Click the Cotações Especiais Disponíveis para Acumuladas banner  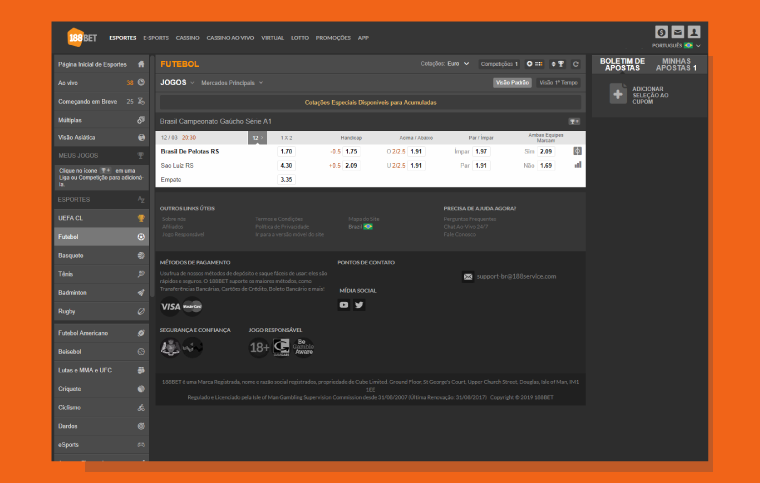pyautogui.click(x=370, y=103)
